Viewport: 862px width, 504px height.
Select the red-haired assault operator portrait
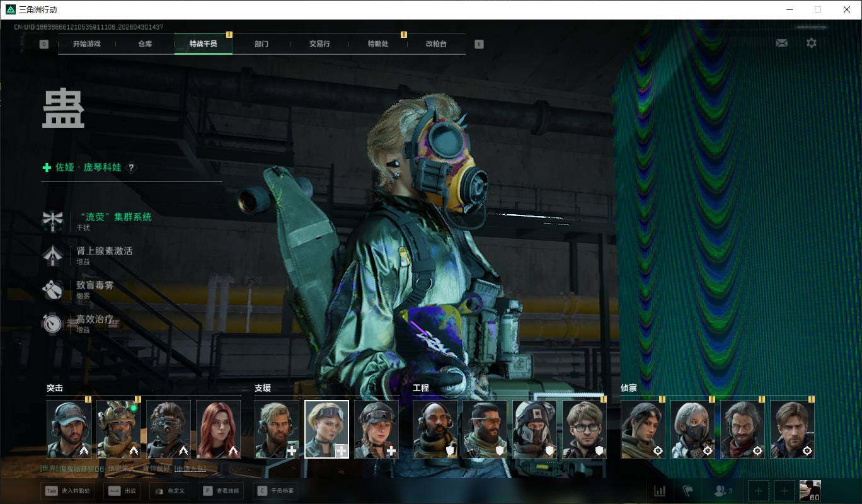click(219, 429)
